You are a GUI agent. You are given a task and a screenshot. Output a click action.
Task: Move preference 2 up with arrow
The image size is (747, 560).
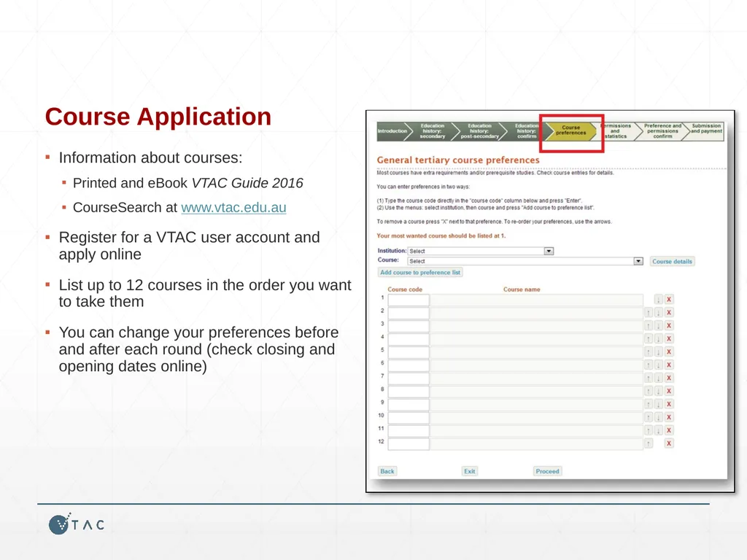[x=649, y=312]
